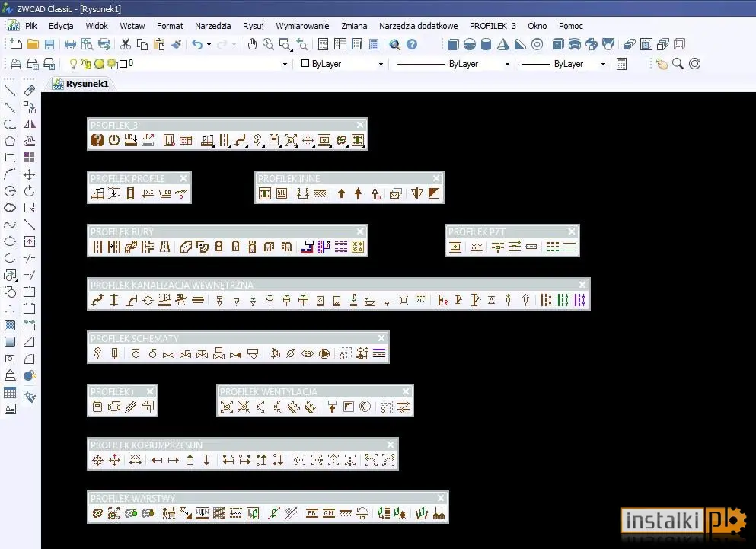Click the Mirror tool in modify sidebar
756x549 pixels.
pos(30,124)
